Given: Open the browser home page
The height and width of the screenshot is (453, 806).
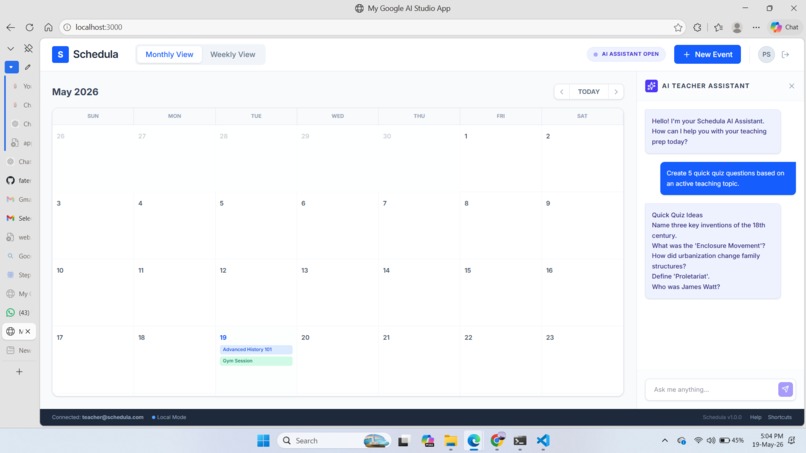Looking at the screenshot, I should click(x=48, y=27).
